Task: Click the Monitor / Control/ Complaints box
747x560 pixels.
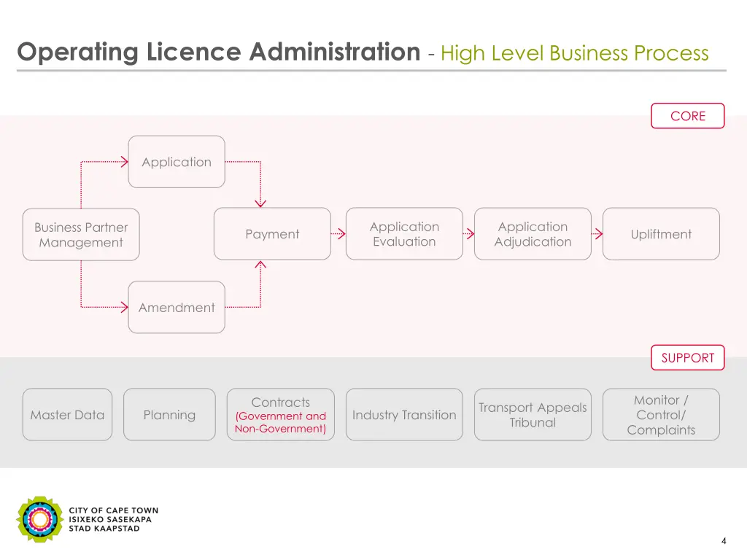Action: click(661, 414)
